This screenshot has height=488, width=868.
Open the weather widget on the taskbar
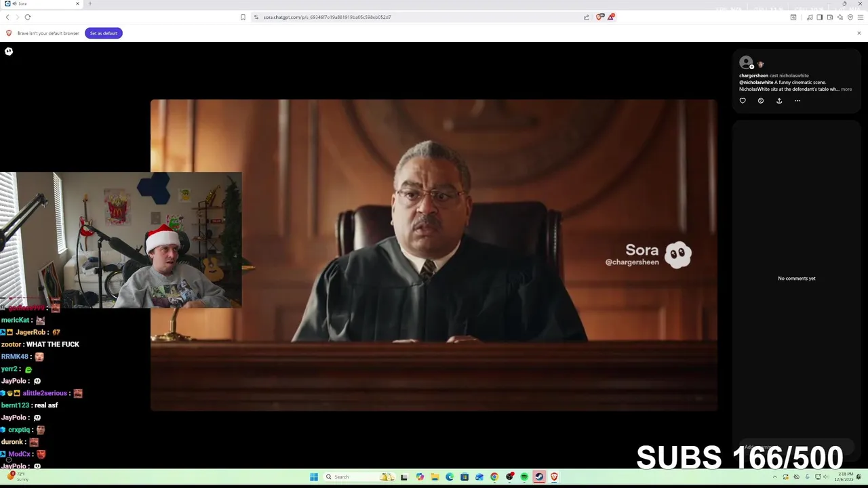[17, 476]
